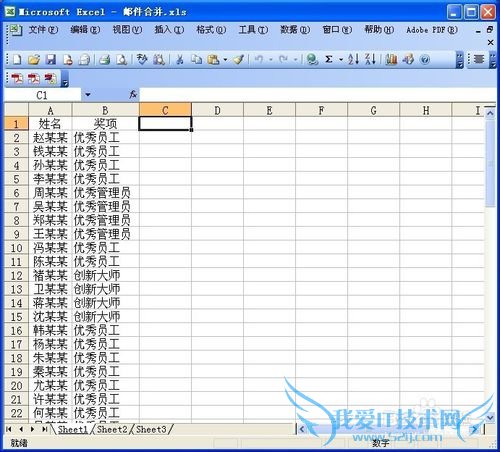Expand Standard toolbar options chevron
Screen dimensions: 500x452
pos(460,60)
